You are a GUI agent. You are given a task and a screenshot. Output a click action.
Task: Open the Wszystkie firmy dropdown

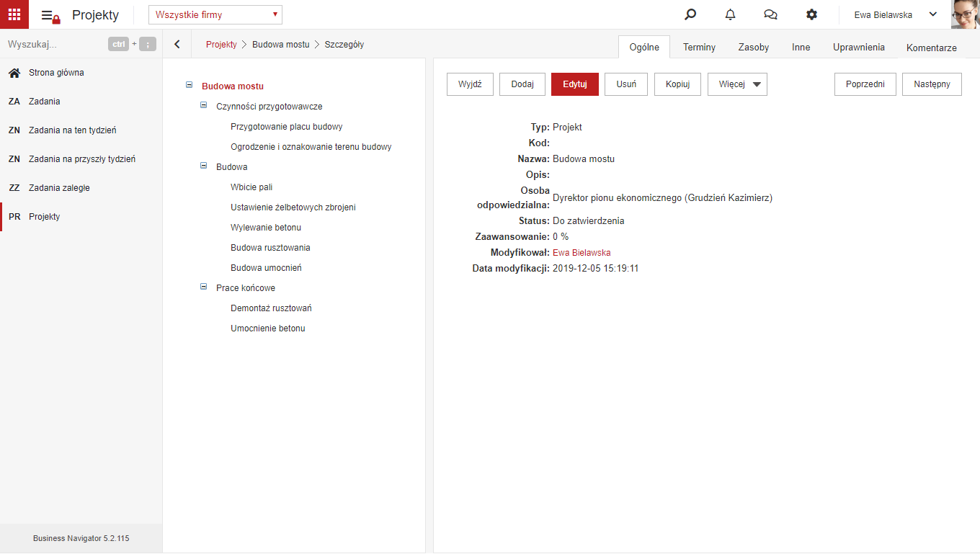(215, 14)
